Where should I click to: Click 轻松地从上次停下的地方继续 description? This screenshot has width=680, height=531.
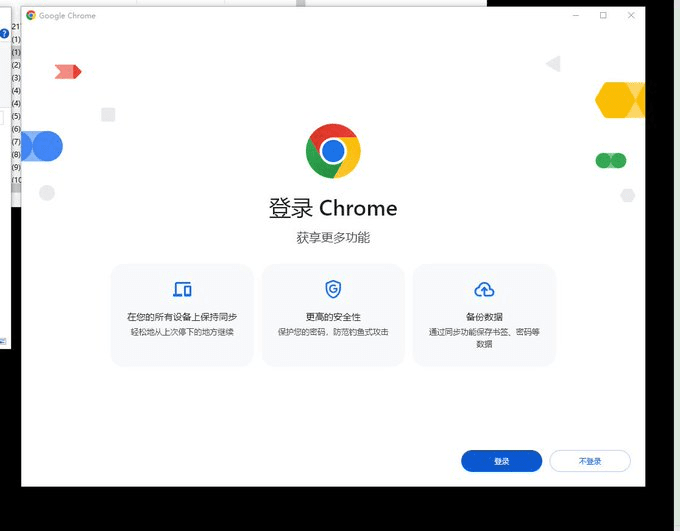[x=182, y=332]
